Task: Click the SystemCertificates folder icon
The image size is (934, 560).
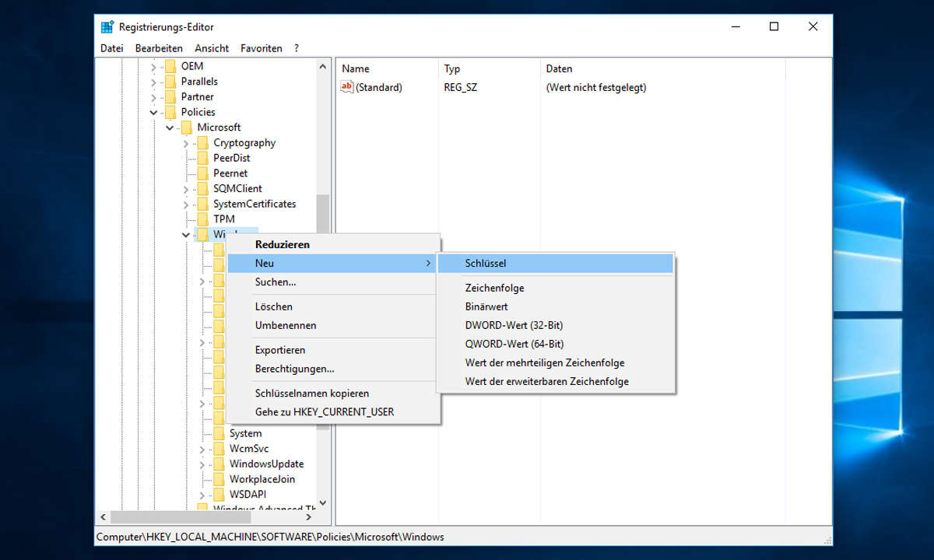Action: [x=202, y=204]
